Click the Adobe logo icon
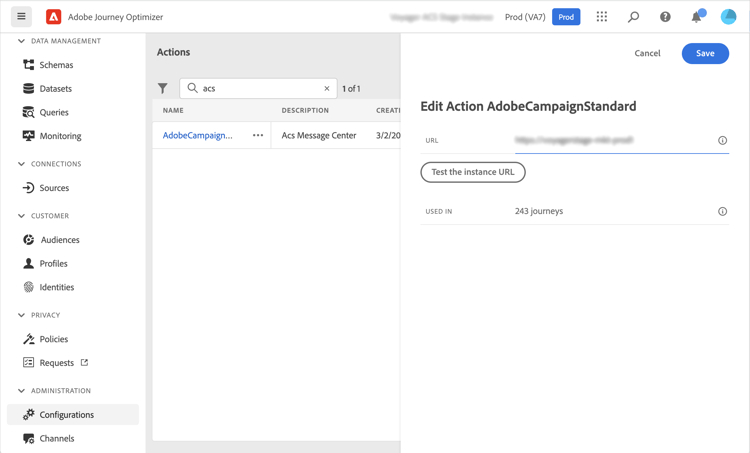The width and height of the screenshot is (750, 453). pyautogui.click(x=54, y=17)
